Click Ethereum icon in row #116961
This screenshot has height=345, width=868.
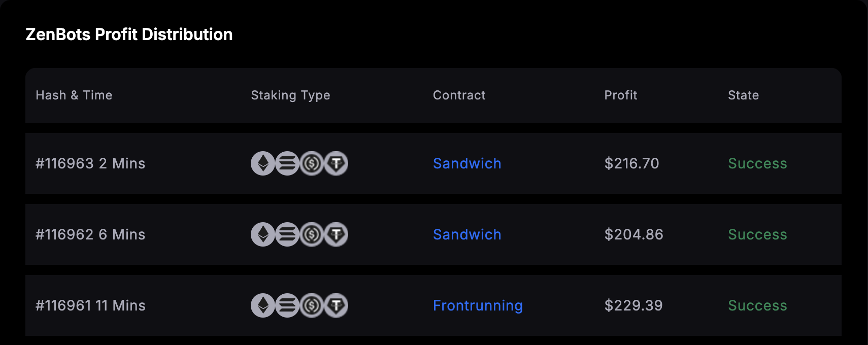click(x=263, y=305)
